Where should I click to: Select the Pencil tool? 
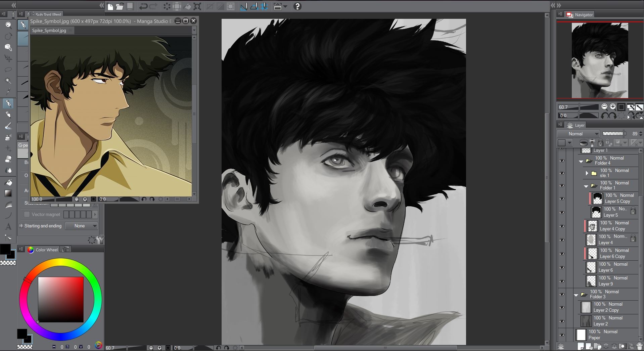[8, 115]
